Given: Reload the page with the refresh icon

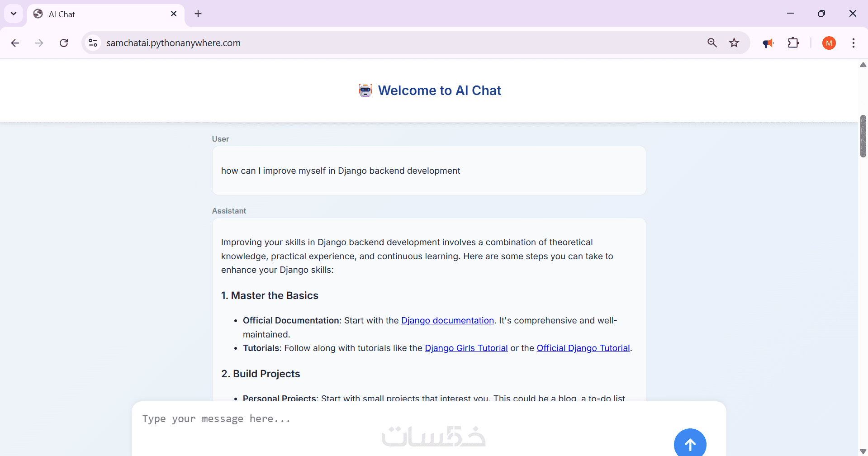Looking at the screenshot, I should point(64,43).
